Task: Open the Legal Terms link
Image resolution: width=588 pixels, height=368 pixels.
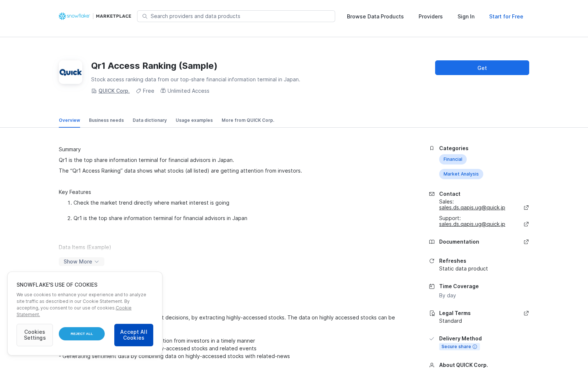Action: tap(455, 313)
